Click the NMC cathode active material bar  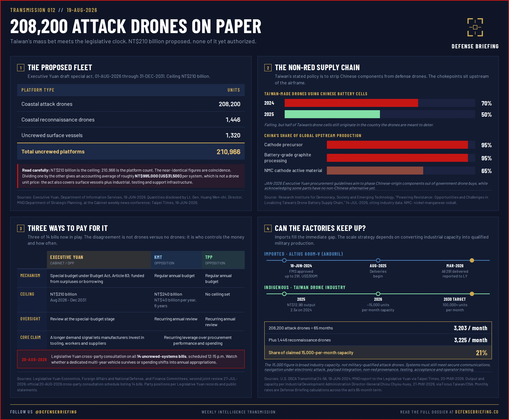pyautogui.click(x=375, y=171)
